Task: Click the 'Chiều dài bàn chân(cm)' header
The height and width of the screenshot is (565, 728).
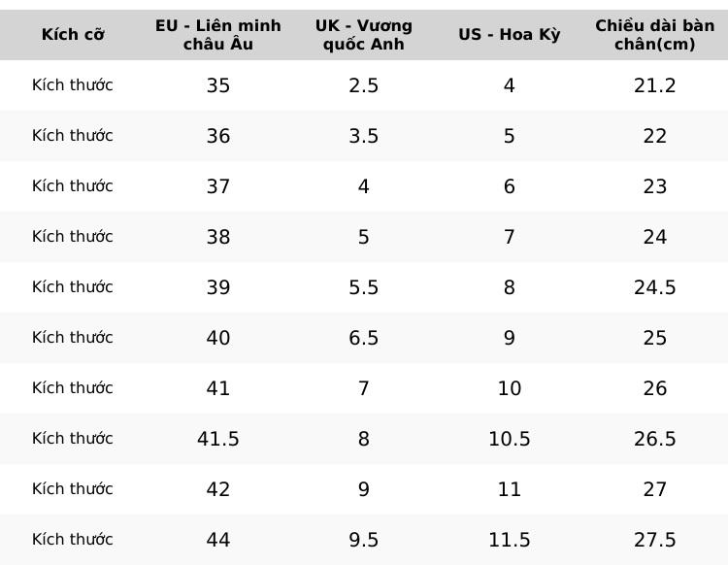Action: 655,35
